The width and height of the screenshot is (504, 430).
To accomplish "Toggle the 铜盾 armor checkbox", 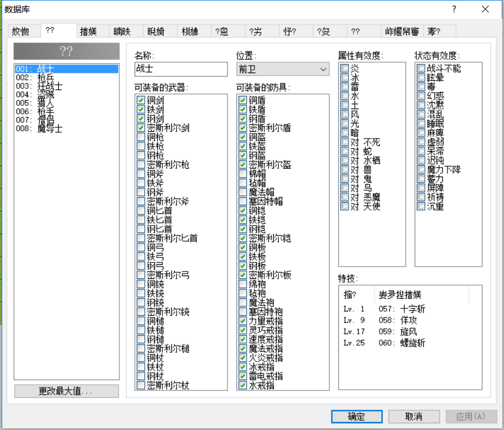I will (x=243, y=100).
